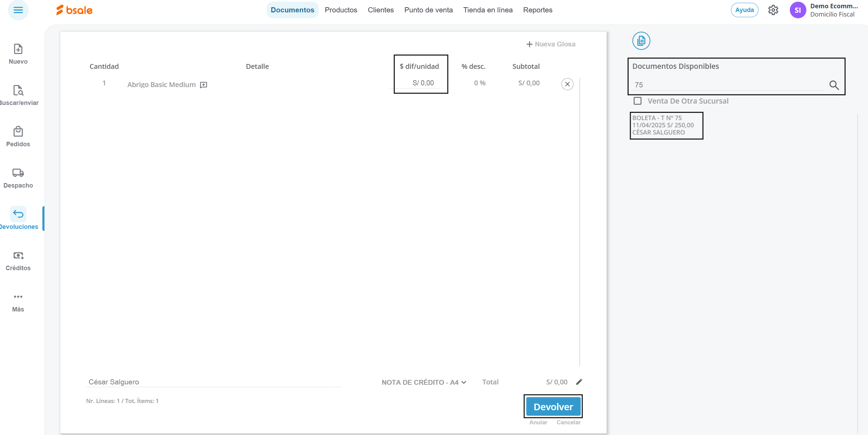Open the hamburger menu
The height and width of the screenshot is (435, 868).
[18, 10]
